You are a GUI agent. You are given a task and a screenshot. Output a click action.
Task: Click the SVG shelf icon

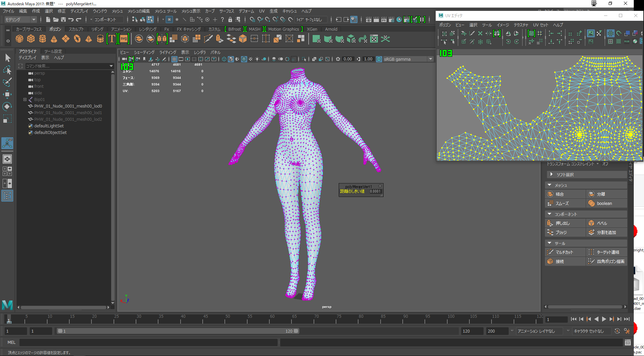click(x=124, y=39)
